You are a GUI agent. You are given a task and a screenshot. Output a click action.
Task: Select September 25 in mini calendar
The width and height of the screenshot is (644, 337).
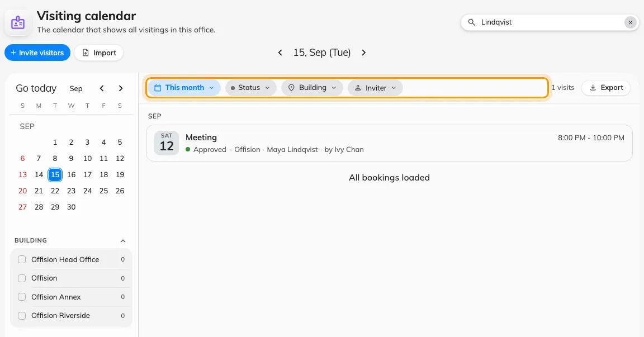coord(103,191)
